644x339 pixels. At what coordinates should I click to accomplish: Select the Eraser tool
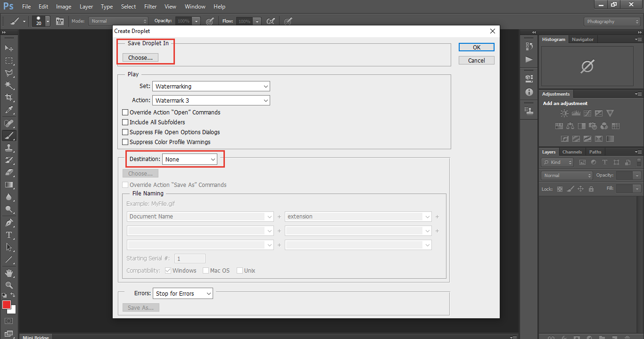9,172
